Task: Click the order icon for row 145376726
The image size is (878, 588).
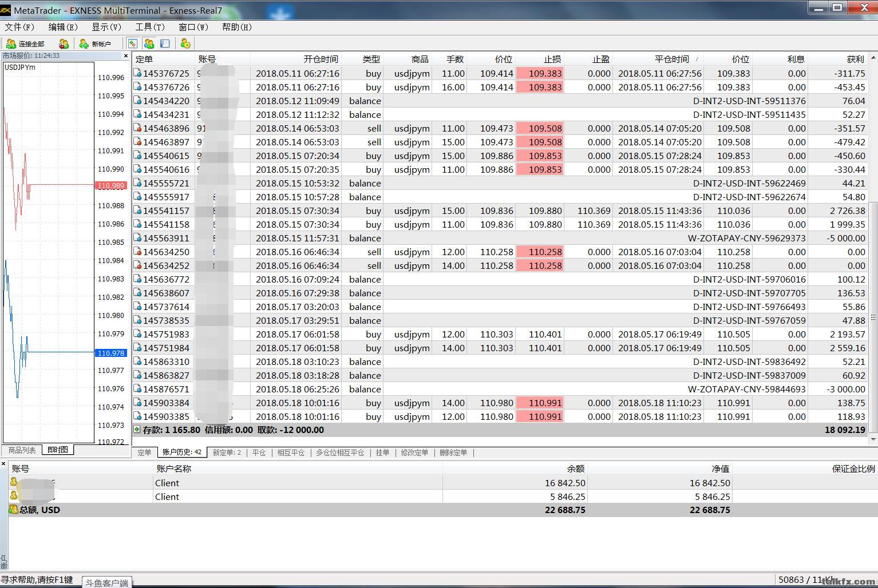Action: pos(137,87)
